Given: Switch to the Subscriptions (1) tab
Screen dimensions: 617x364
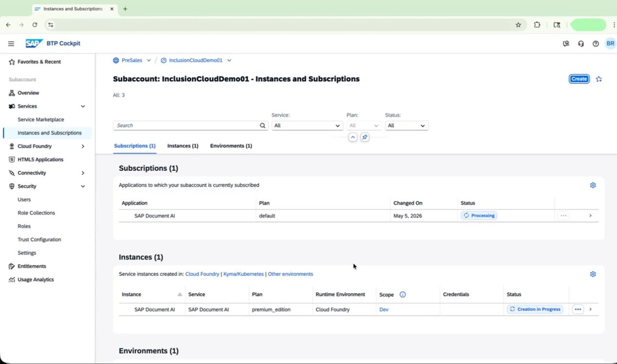Looking at the screenshot, I should click(135, 146).
